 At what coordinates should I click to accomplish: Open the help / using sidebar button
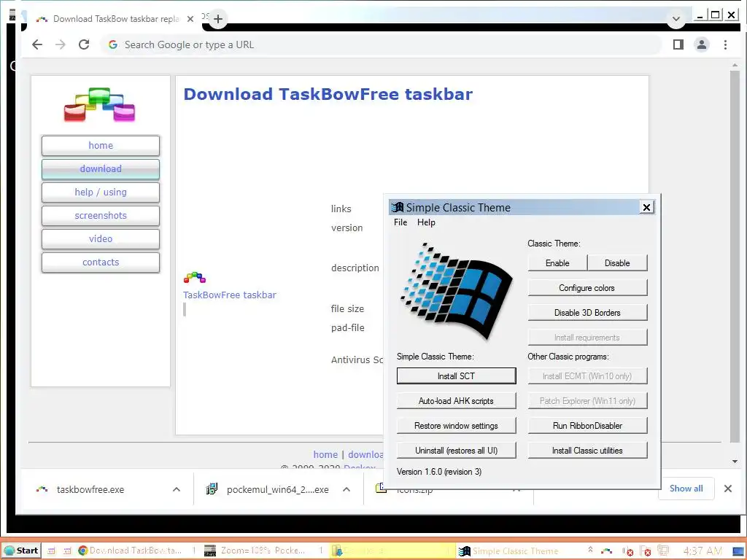(101, 192)
